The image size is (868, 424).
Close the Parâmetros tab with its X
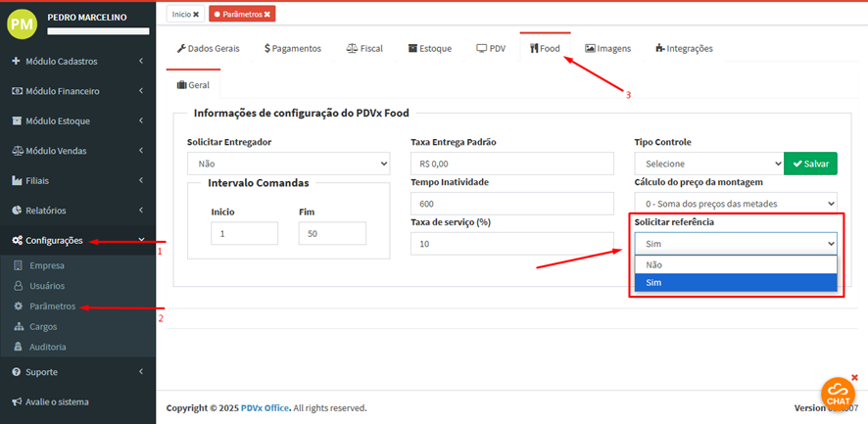pos(267,14)
